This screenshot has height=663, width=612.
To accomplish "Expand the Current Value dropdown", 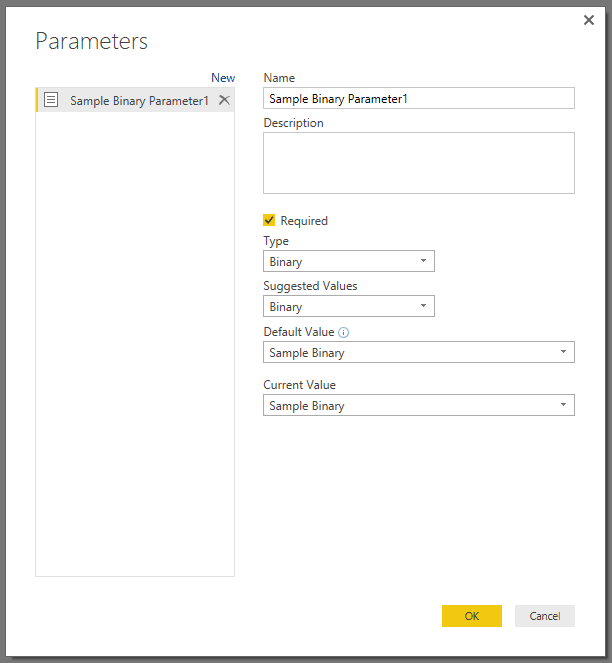I will click(x=418, y=405).
